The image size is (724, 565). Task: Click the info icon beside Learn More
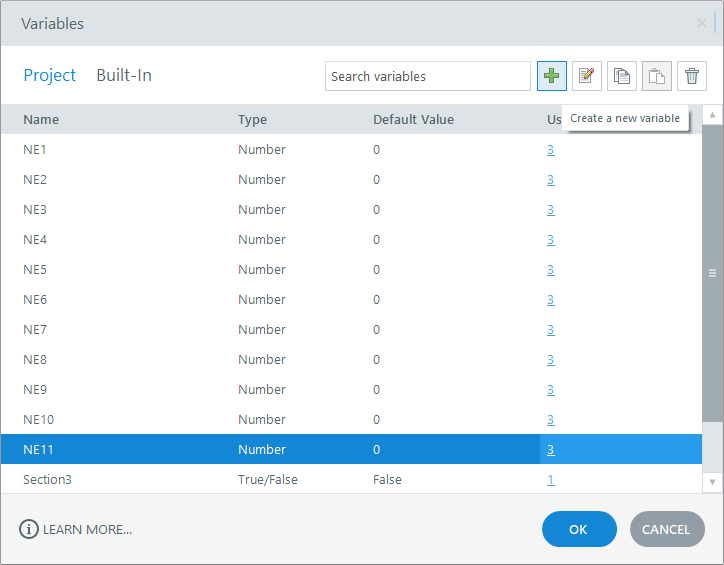(29, 529)
